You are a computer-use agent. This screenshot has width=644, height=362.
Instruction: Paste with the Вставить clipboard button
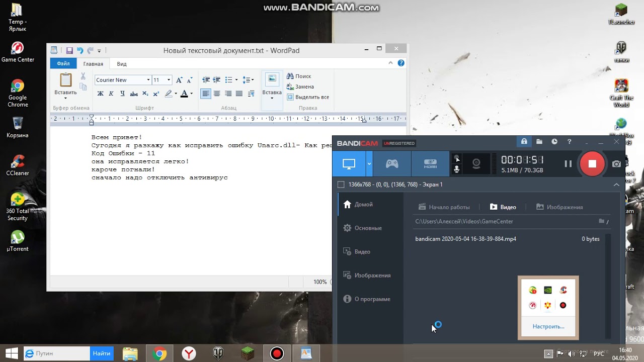coord(66,84)
